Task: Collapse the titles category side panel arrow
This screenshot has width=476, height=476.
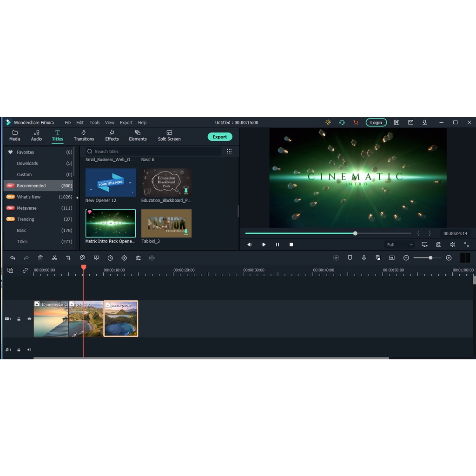Action: [x=77, y=198]
